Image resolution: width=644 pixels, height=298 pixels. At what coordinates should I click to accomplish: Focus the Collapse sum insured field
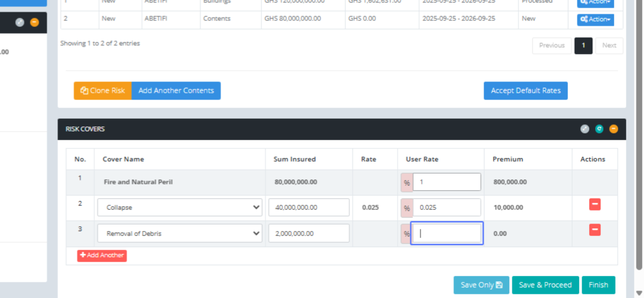pos(309,207)
